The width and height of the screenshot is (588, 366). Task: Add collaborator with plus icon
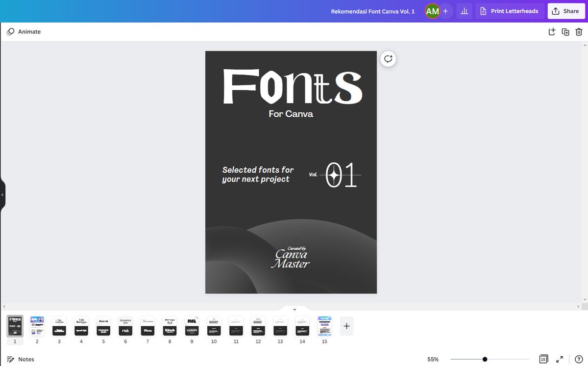(x=445, y=11)
